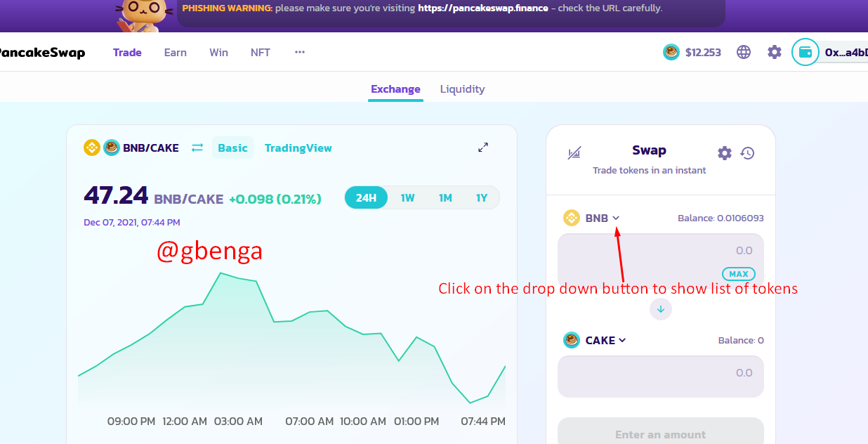Open the Trade menu
Image resolution: width=868 pixels, height=444 pixels.
click(127, 53)
